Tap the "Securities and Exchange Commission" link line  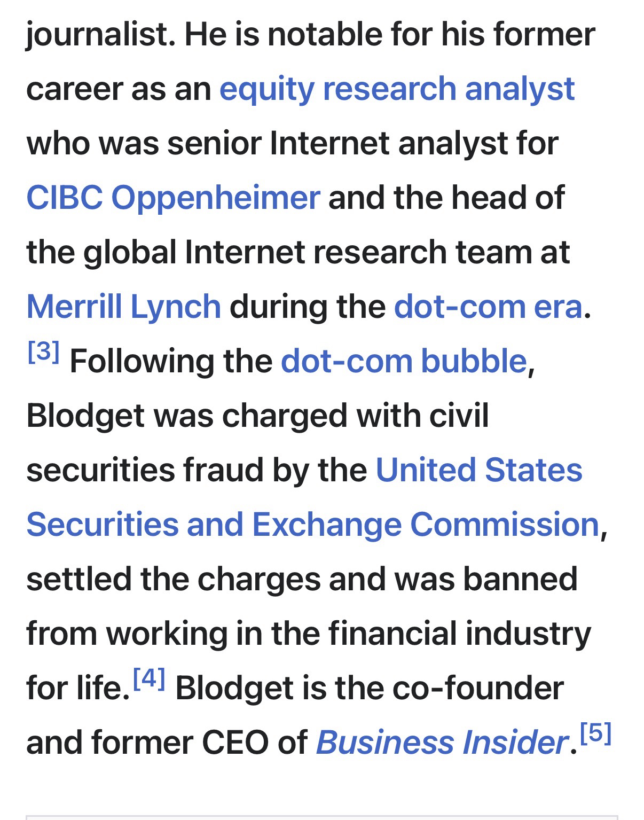(x=312, y=525)
